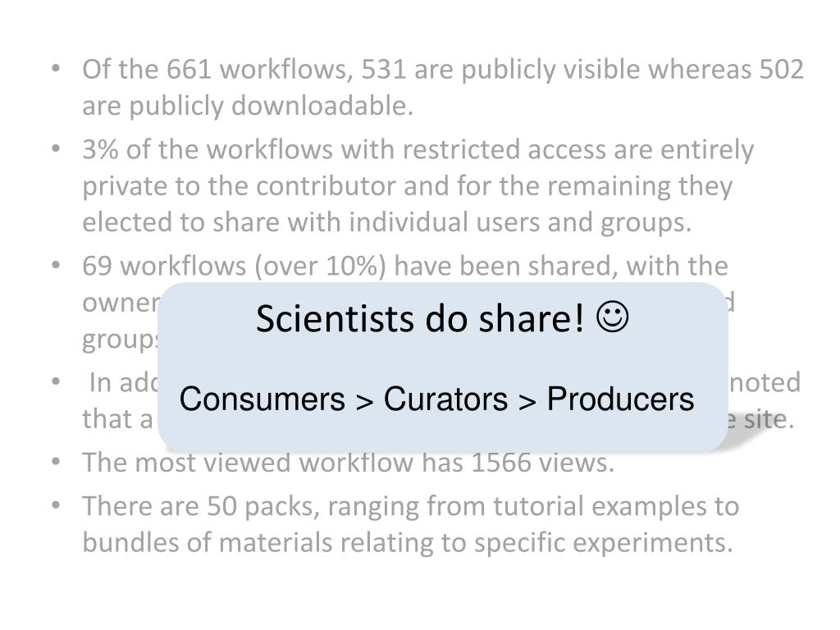This screenshot has width=840, height=630.
Task: Click 'private to the contributor' text line
Action: click(x=407, y=186)
